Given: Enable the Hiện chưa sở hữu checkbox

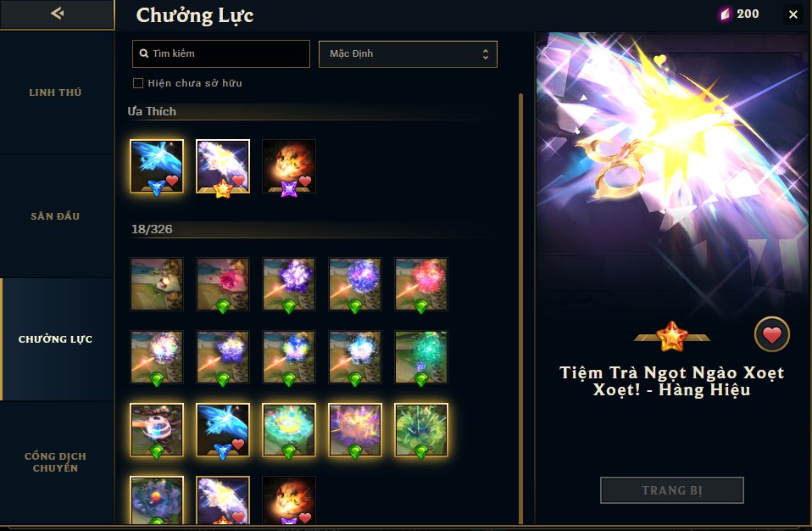Looking at the screenshot, I should [x=138, y=83].
